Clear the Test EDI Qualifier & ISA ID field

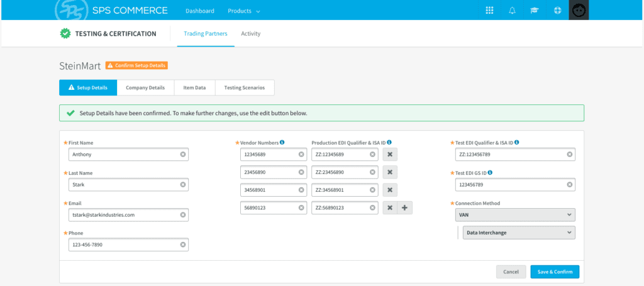tap(570, 154)
